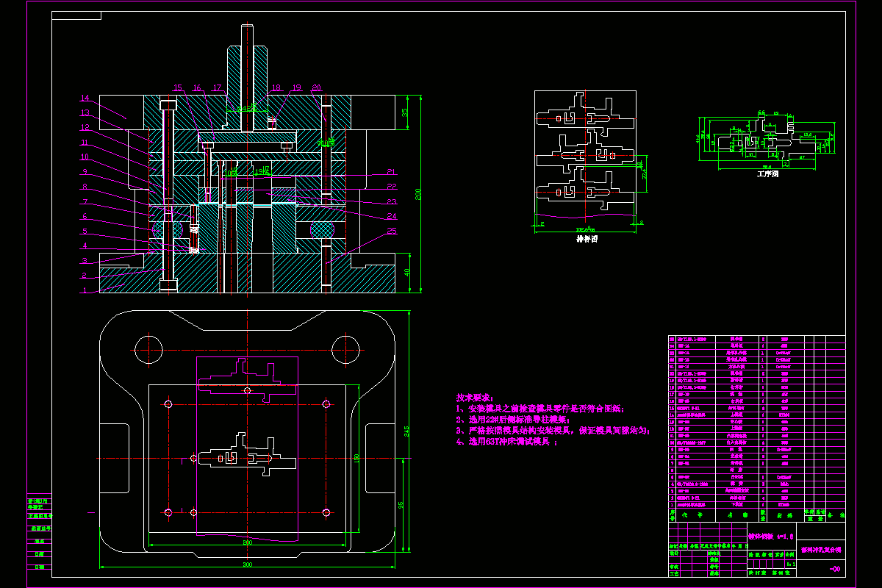Click the 245 dimension on plan view
Viewport: 882px width, 588px height.
pyautogui.click(x=405, y=433)
